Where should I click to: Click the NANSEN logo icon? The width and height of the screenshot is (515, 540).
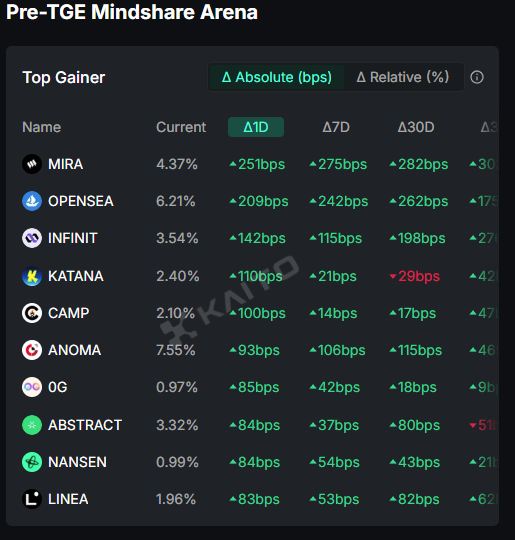click(x=32, y=462)
